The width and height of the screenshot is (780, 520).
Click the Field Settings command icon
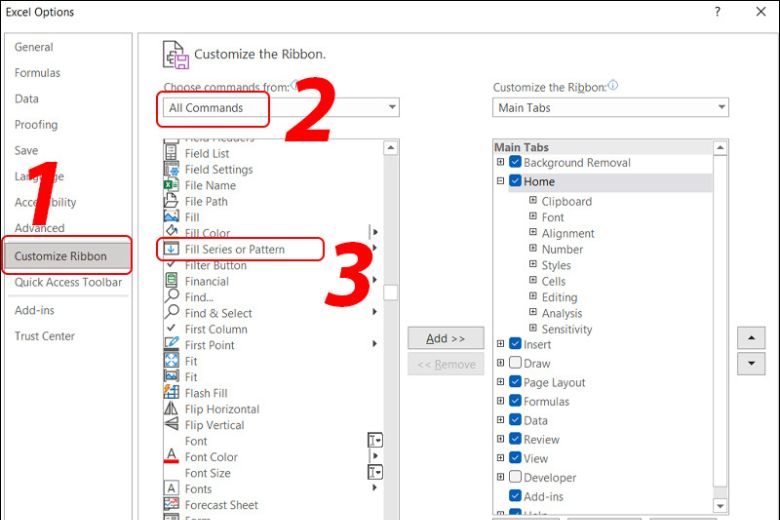(171, 169)
